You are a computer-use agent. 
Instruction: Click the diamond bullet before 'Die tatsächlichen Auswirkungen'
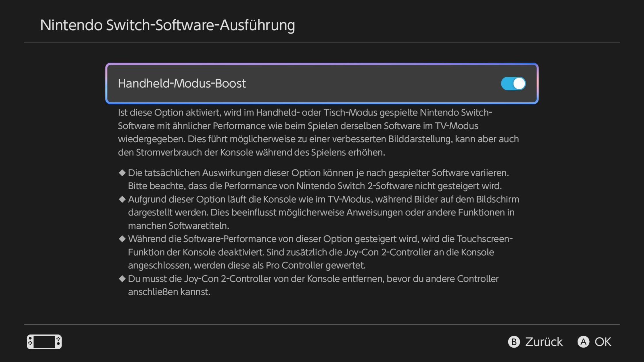pos(122,173)
